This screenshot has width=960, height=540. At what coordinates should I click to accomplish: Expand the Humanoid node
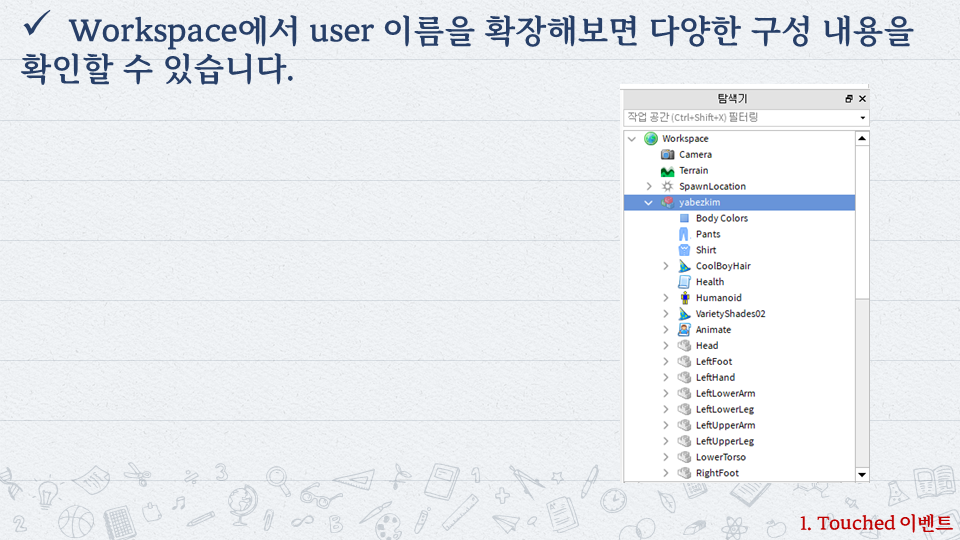(666, 298)
